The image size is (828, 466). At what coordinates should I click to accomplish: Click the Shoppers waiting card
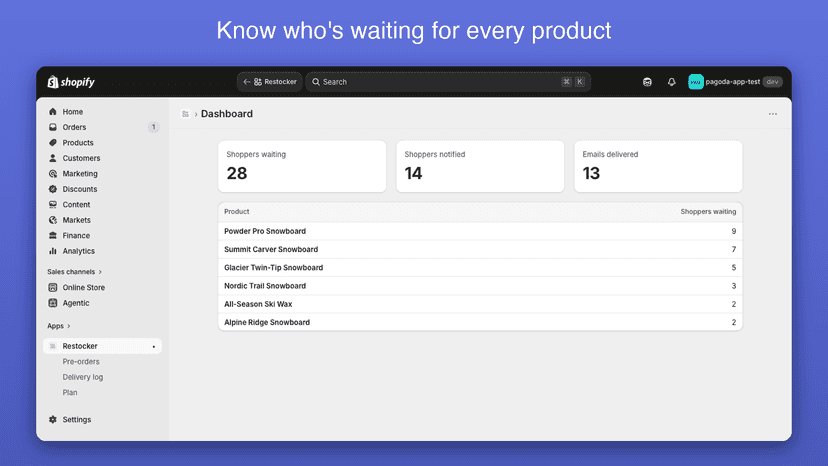302,166
